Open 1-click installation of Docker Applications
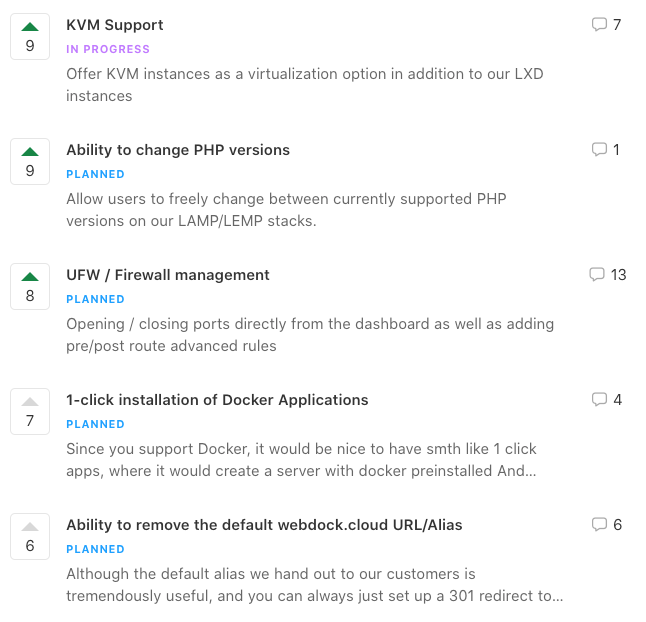This screenshot has height=622, width=646. coord(217,400)
